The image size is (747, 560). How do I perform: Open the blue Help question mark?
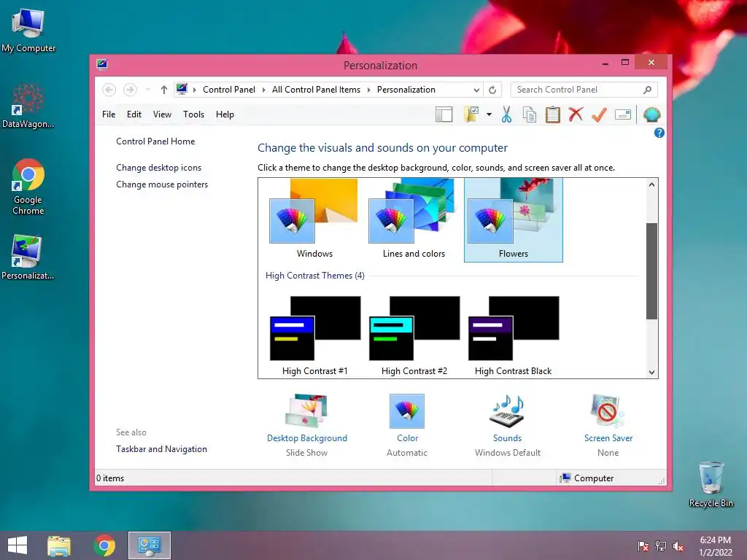click(659, 133)
